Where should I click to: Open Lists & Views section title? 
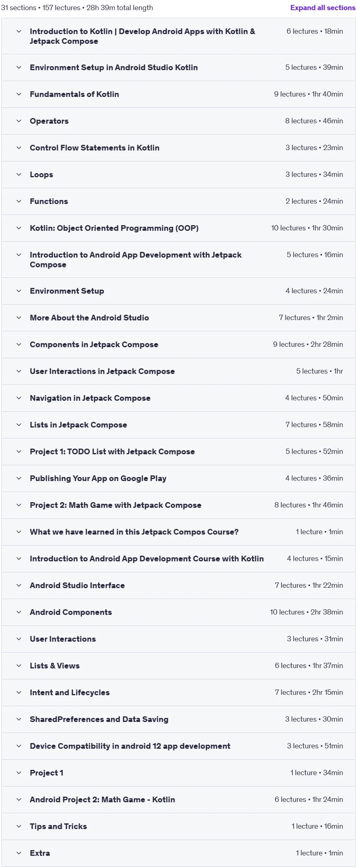55,666
